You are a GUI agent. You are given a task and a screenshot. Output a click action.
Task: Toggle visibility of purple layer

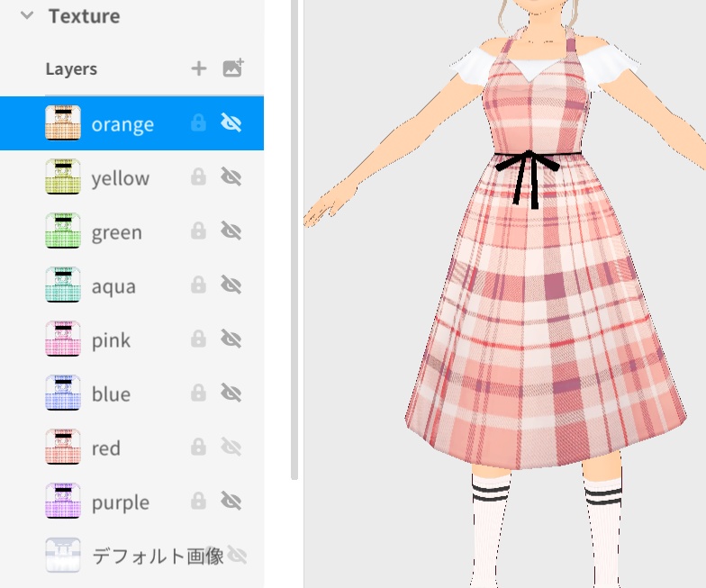point(231,501)
